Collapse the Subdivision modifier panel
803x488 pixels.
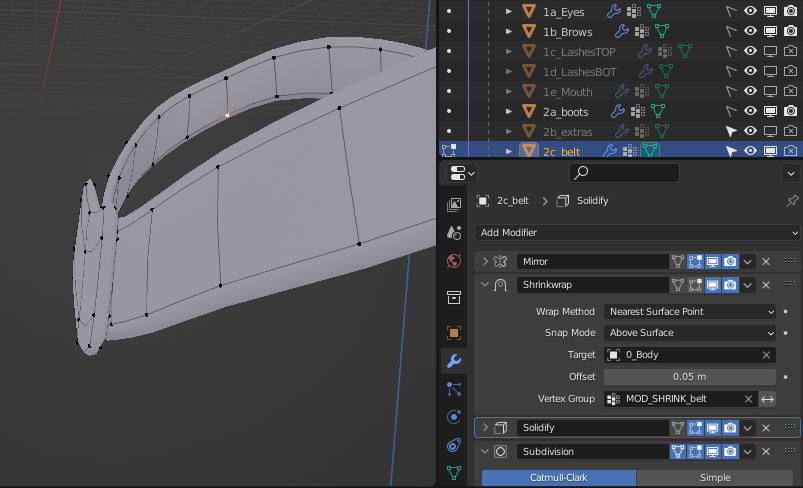(x=485, y=451)
